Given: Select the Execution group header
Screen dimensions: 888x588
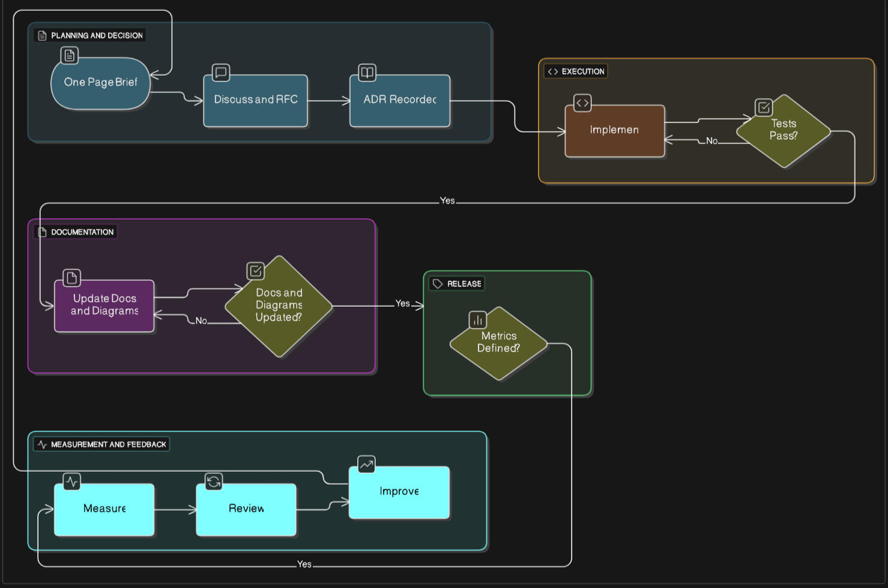Looking at the screenshot, I should 576,71.
